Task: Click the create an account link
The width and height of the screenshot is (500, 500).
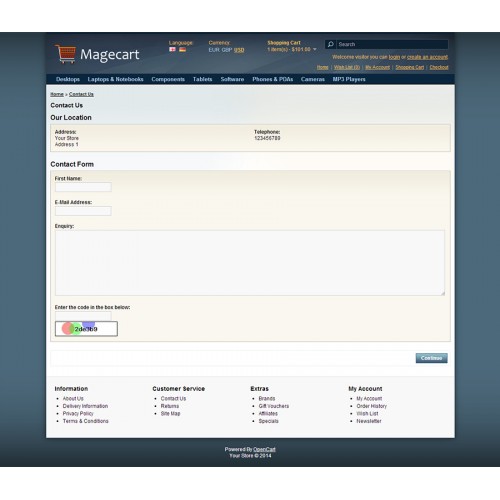Action: click(x=427, y=57)
